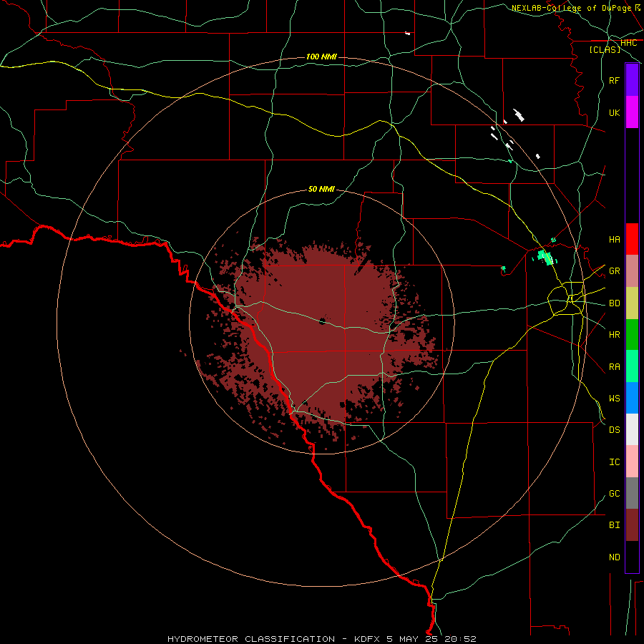This screenshot has width=644, height=644.
Task: Click the black radar site dot at center
Action: (x=323, y=321)
